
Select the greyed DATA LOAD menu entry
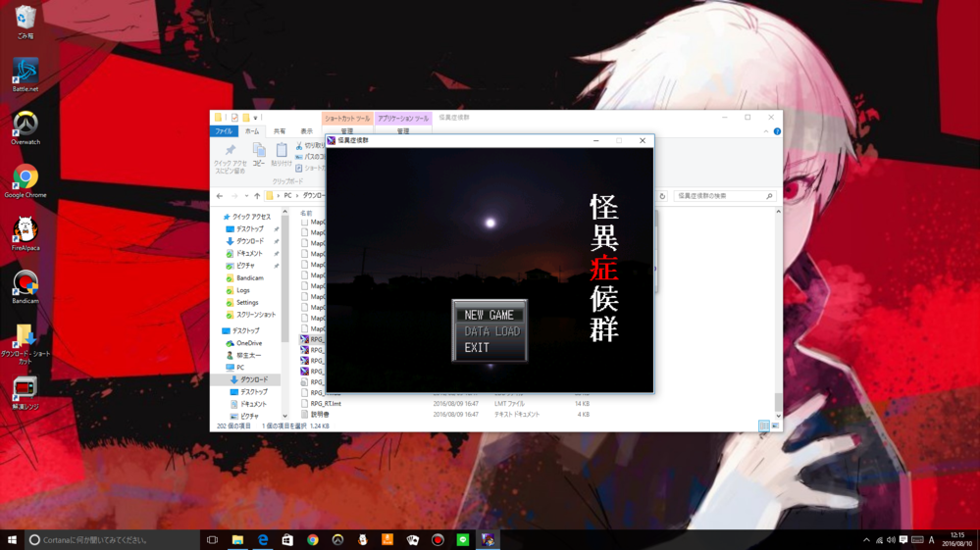click(x=491, y=331)
